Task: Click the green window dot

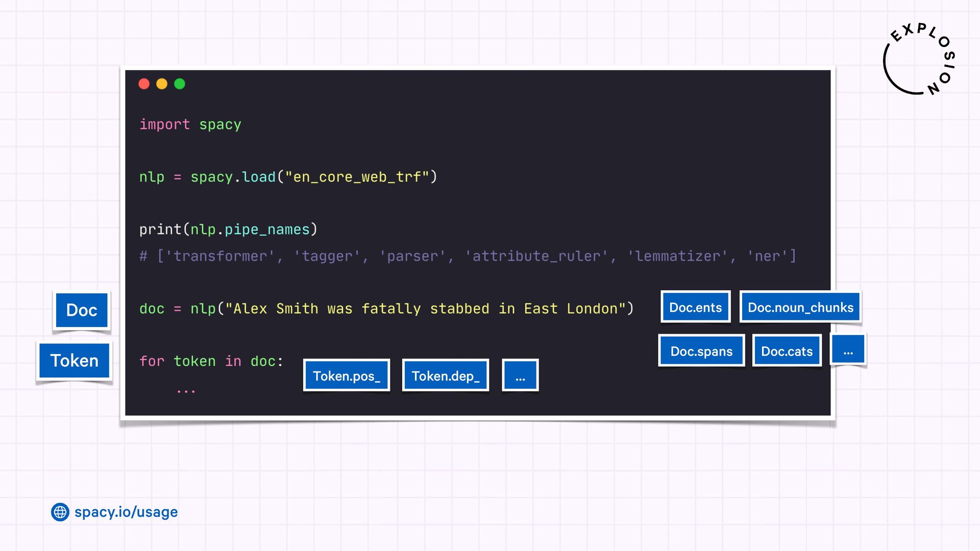Action: [180, 84]
